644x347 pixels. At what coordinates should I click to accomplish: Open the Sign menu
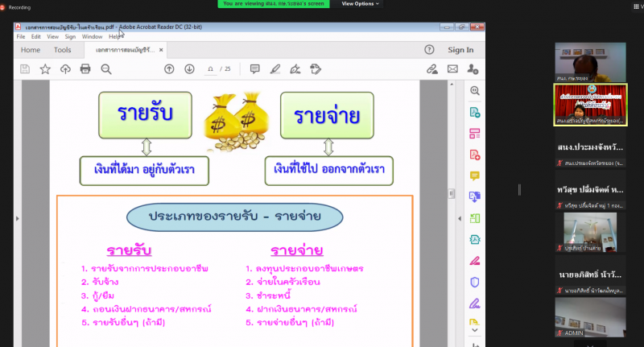(70, 36)
